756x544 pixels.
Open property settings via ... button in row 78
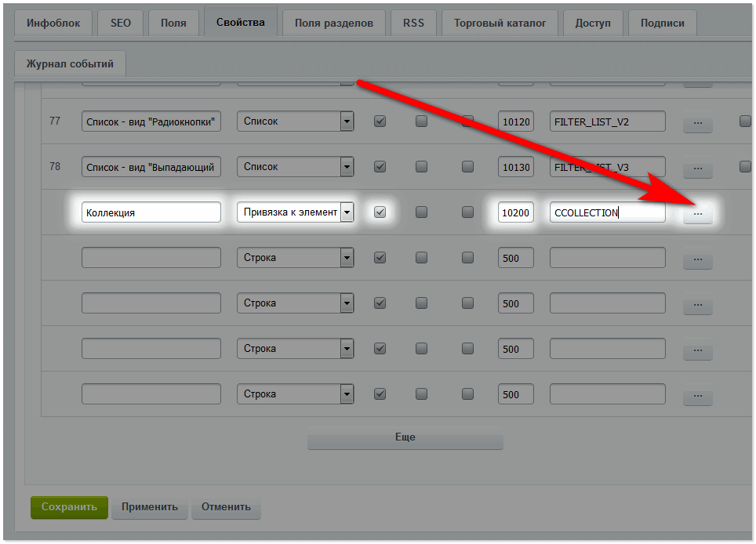[698, 169]
